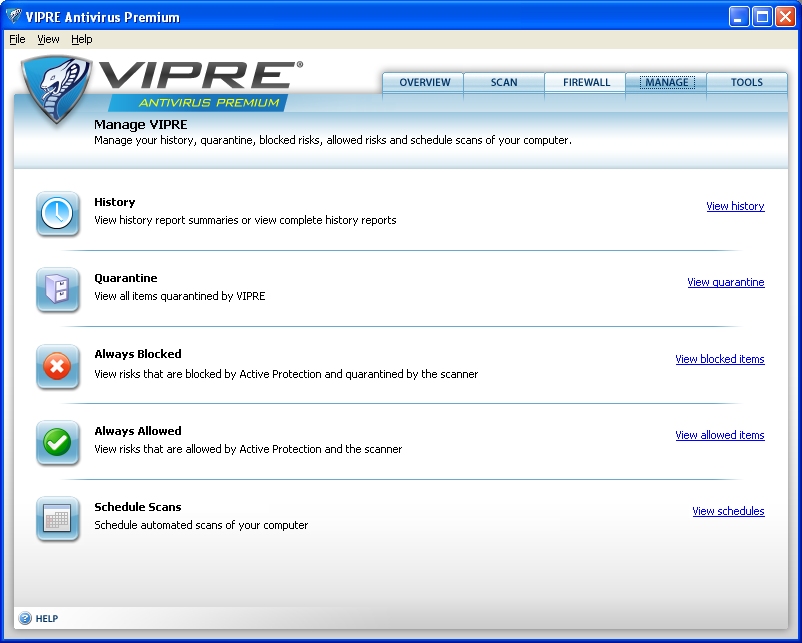The height and width of the screenshot is (643, 802).
Task: Click the Quarantine cabinet icon
Action: click(x=57, y=290)
